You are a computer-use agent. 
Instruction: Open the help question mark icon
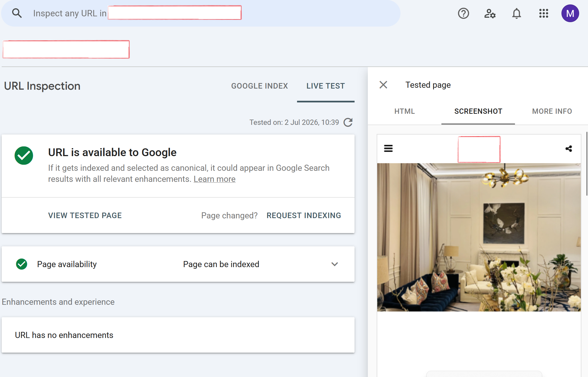[x=463, y=13]
